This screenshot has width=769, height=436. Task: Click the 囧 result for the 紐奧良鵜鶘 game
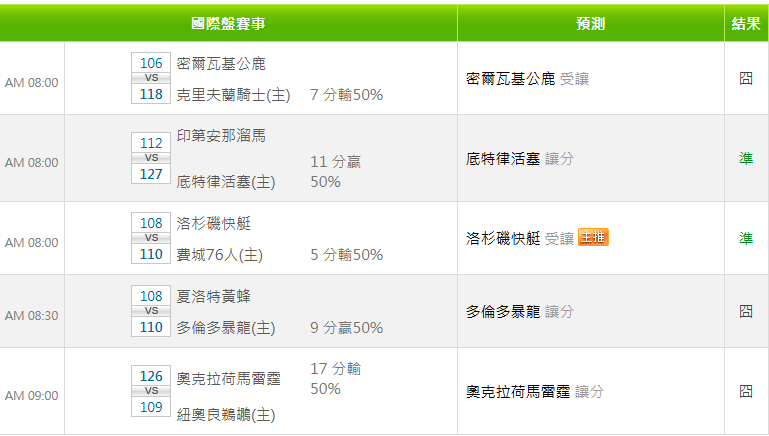pyautogui.click(x=746, y=391)
